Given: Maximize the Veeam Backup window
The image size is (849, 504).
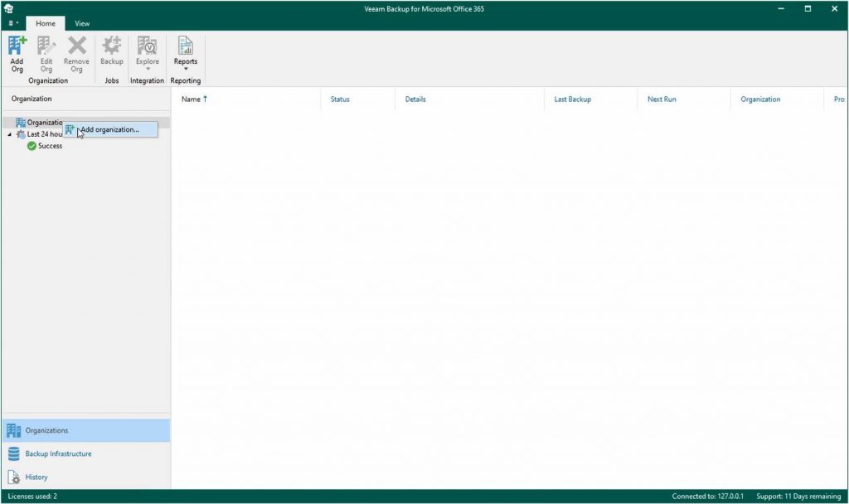Looking at the screenshot, I should [808, 8].
